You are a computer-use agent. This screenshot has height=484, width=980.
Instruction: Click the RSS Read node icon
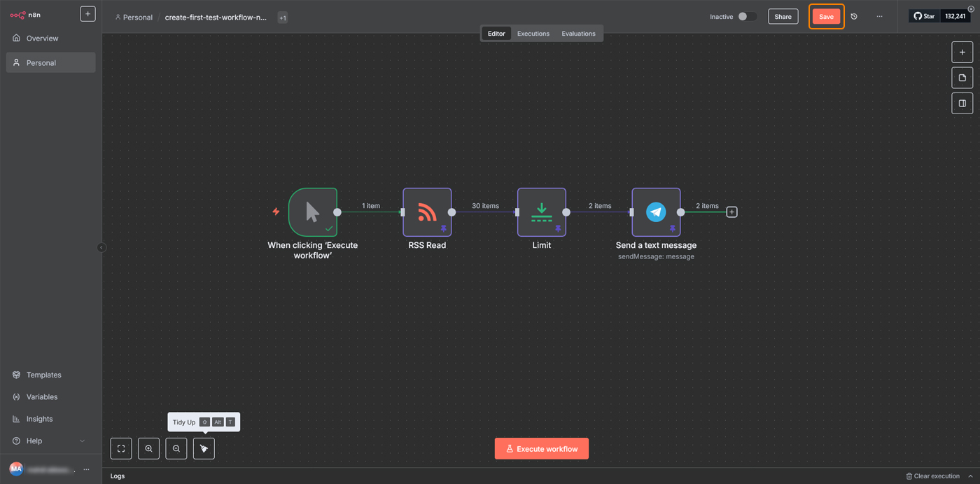pos(427,212)
